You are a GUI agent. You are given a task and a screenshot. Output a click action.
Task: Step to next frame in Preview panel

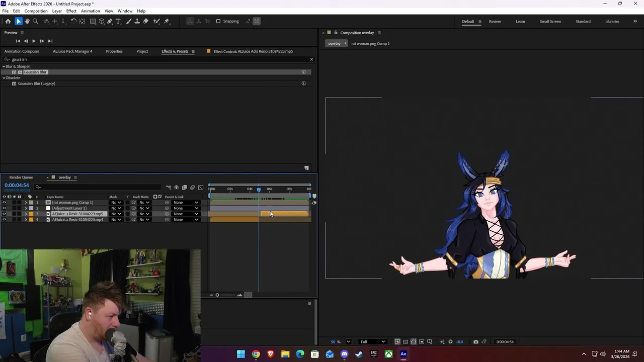(42, 41)
